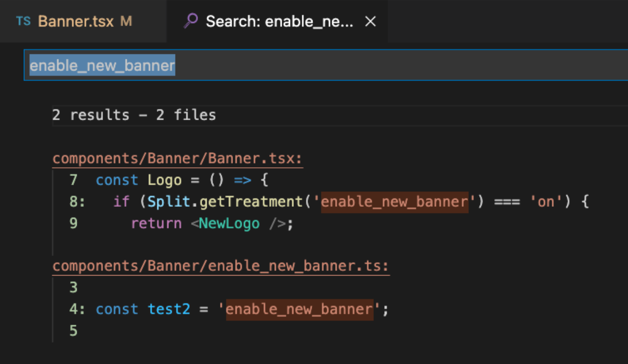Click the "2 results - 2 files" summary
Screen dimensions: 628x364
tap(134, 115)
